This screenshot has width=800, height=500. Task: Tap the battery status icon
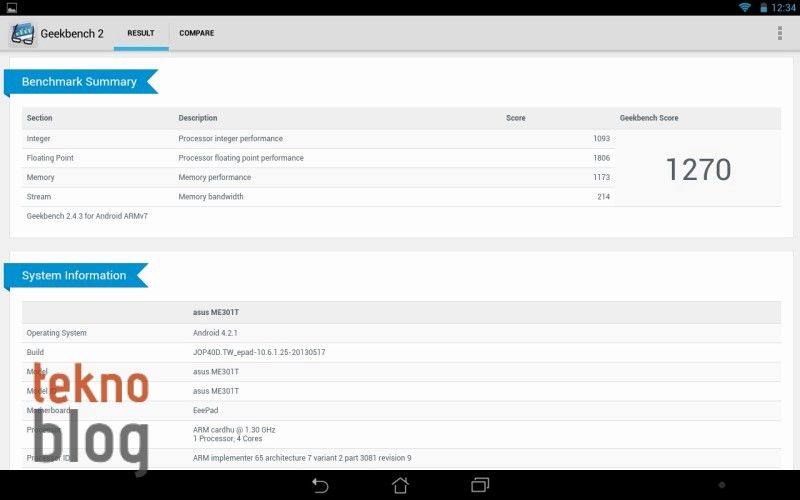click(763, 7)
